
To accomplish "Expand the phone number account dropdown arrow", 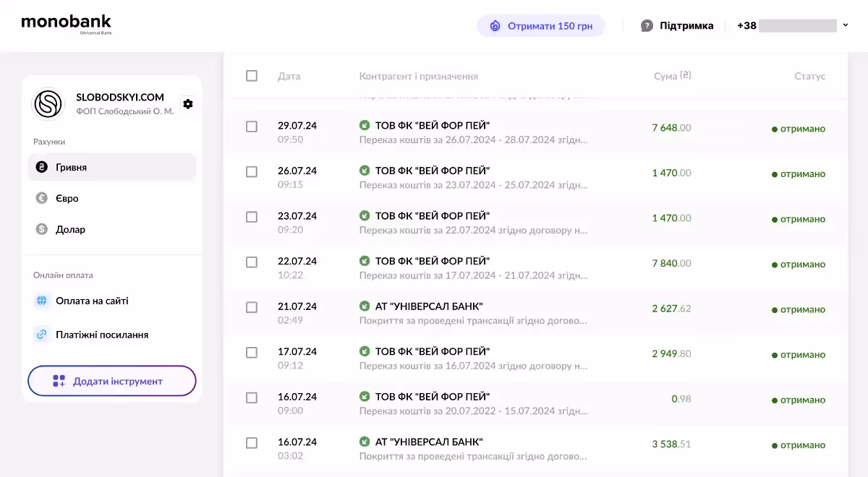I will click(846, 26).
